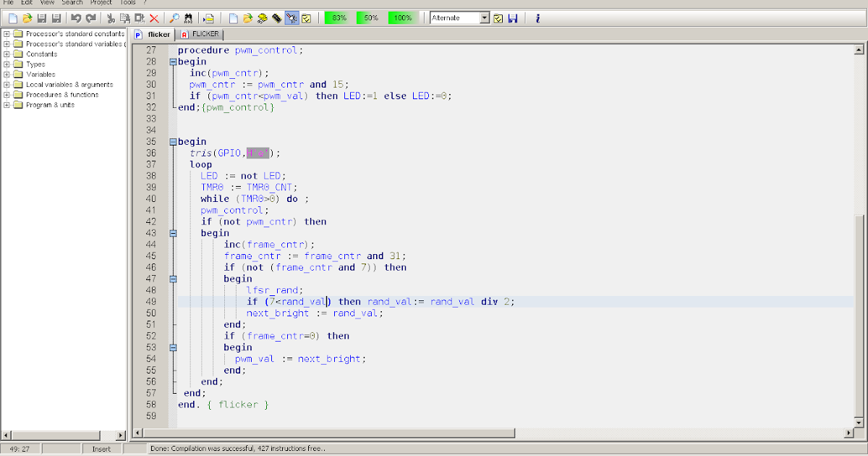
Task: Open the Project menu
Action: [x=101, y=3]
